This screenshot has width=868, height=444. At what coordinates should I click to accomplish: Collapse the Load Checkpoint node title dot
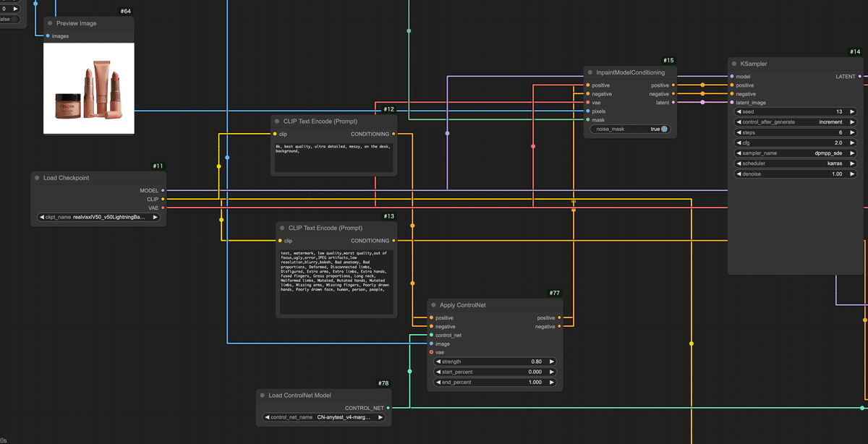pos(36,178)
